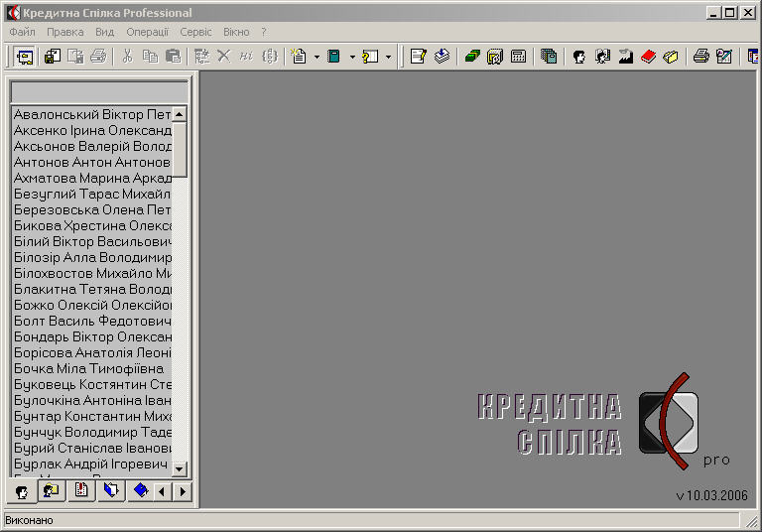The image size is (762, 532).
Task: Click the blue-arrow paper stack icon
Action: 442,57
